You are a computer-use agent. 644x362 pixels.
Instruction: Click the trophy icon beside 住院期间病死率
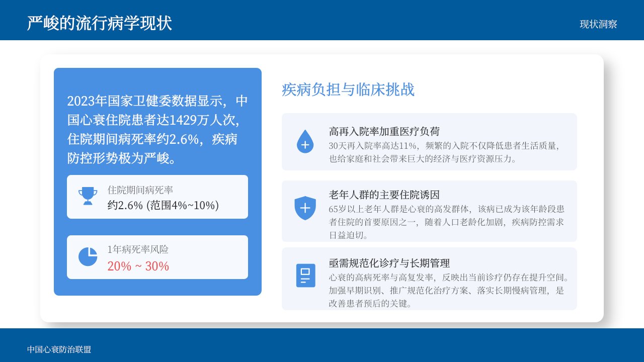click(x=88, y=196)
